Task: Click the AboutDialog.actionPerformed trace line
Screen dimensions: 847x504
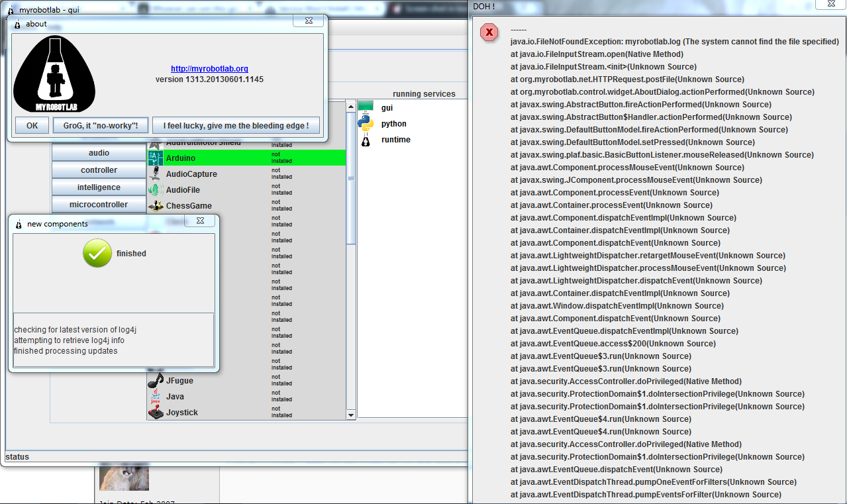Action: (662, 91)
